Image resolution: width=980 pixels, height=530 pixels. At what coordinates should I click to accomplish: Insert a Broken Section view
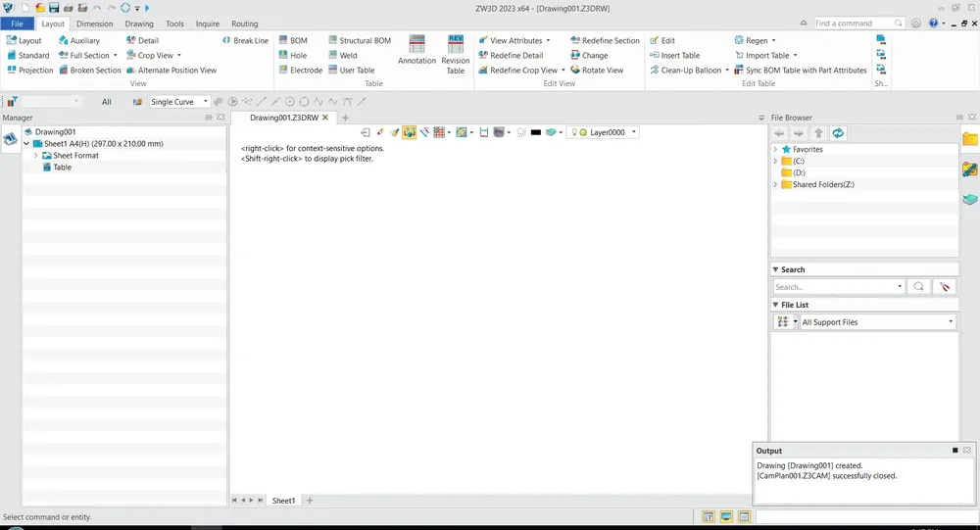click(x=90, y=71)
